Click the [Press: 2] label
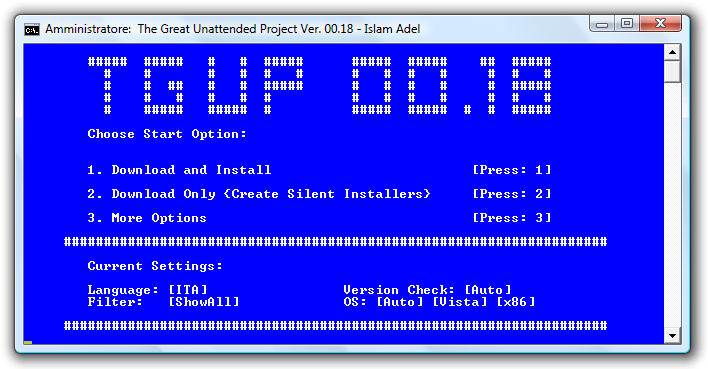 point(512,194)
